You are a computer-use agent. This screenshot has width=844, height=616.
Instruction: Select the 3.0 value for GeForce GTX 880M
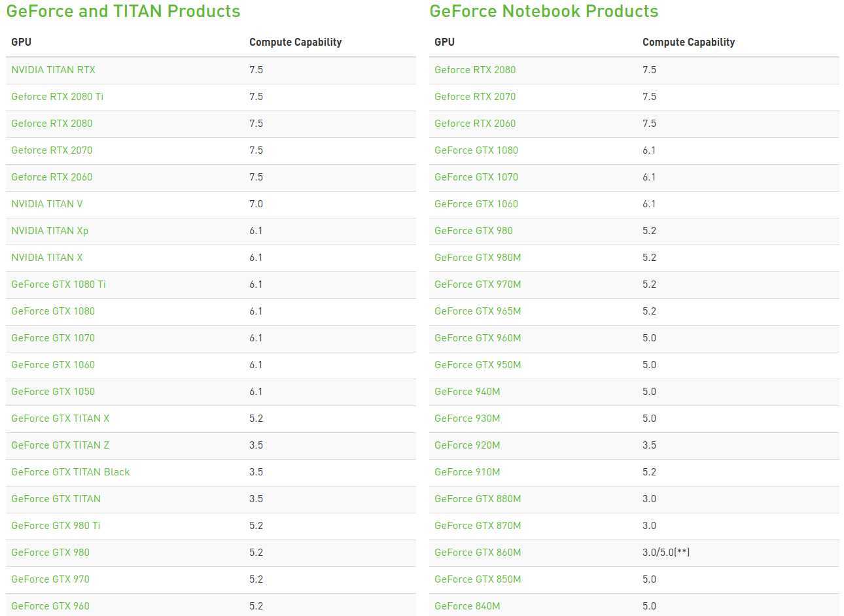tap(649, 499)
